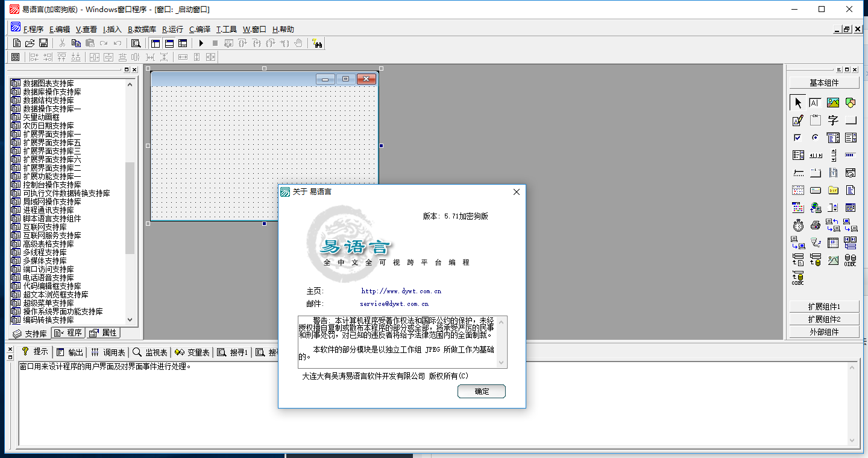Viewport: 868px width, 458px height.
Task: Click the window preview icon in second toolbar
Action: tap(16, 57)
